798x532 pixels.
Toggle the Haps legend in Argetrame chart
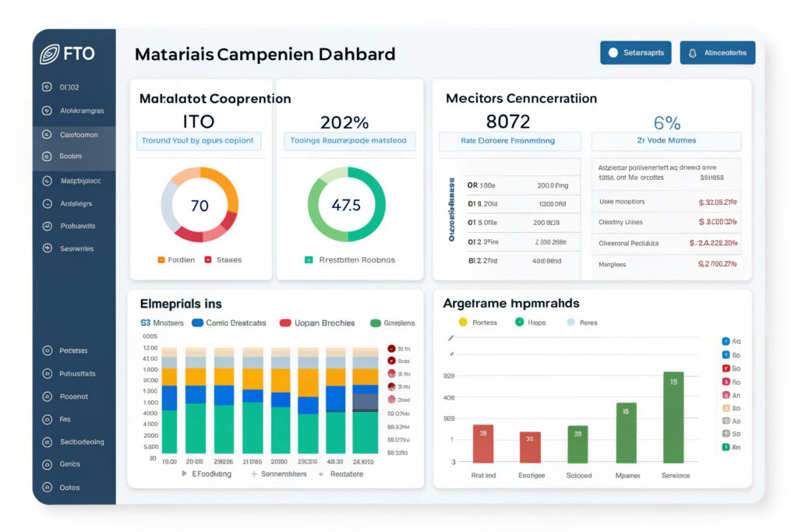519,322
